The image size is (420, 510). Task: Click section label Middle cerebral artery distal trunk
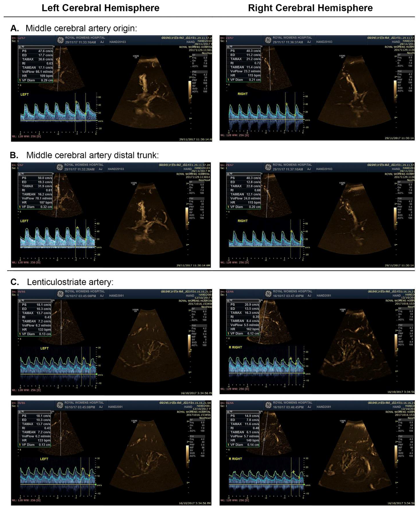(92, 155)
